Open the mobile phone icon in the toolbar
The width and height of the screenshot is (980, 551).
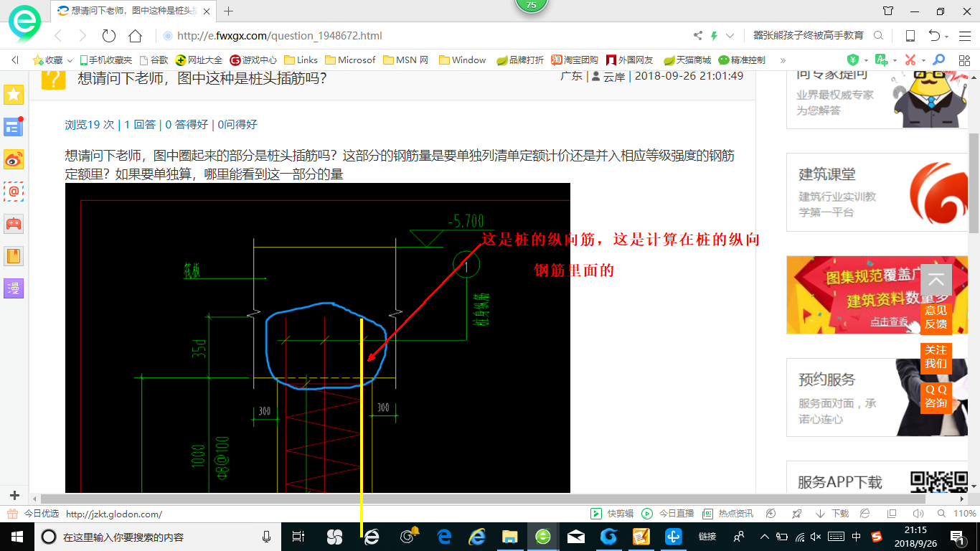point(910,36)
